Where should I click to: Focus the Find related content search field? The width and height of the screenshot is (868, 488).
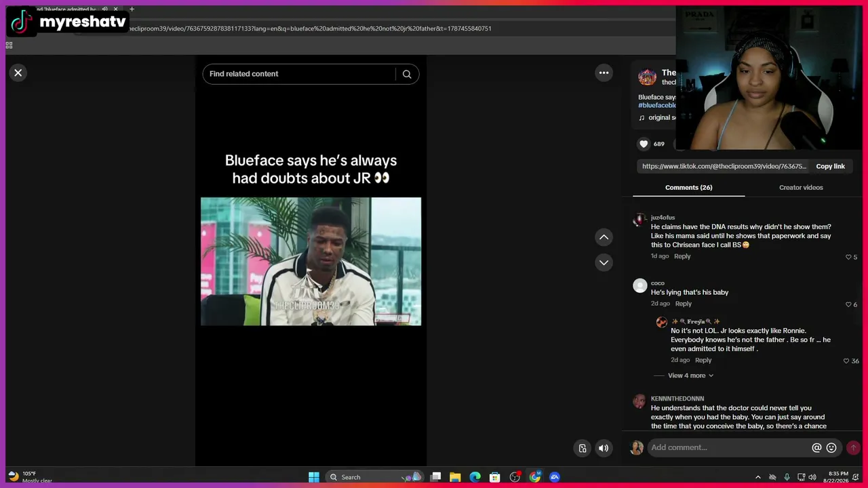pyautogui.click(x=299, y=74)
